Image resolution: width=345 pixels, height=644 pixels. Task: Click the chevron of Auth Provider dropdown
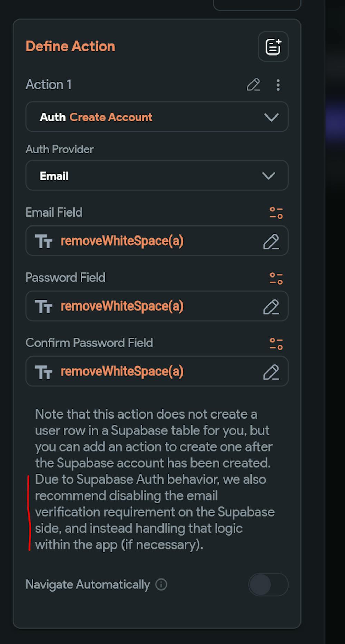tap(268, 176)
